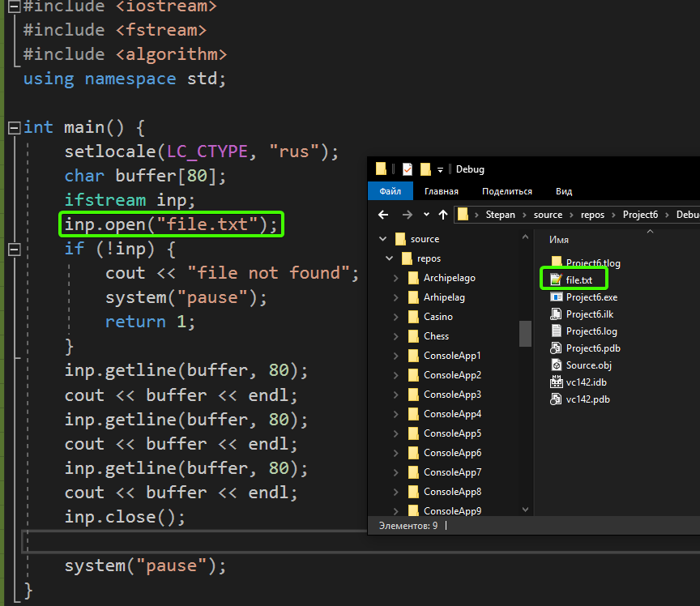Select the vc142.idb file

click(x=586, y=382)
